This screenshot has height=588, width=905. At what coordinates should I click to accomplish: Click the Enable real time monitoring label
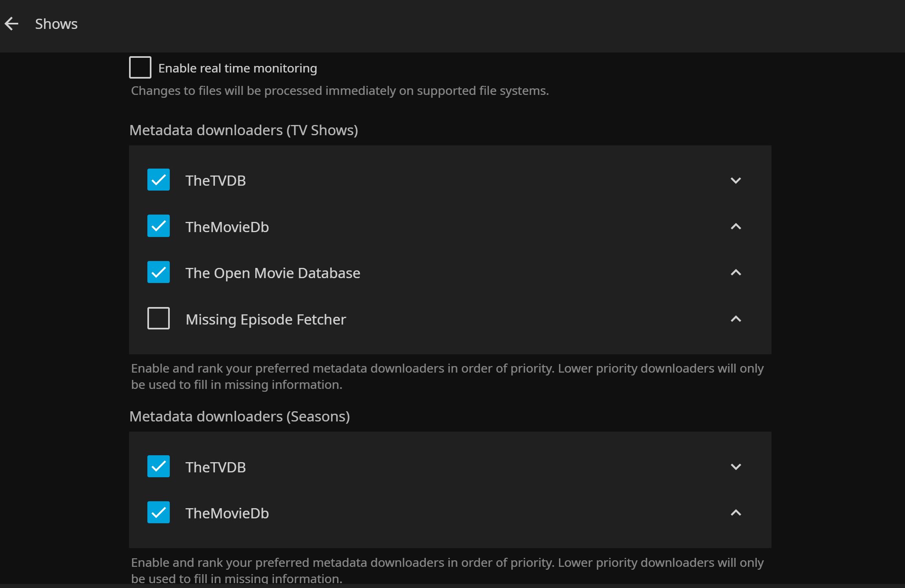[x=237, y=68]
